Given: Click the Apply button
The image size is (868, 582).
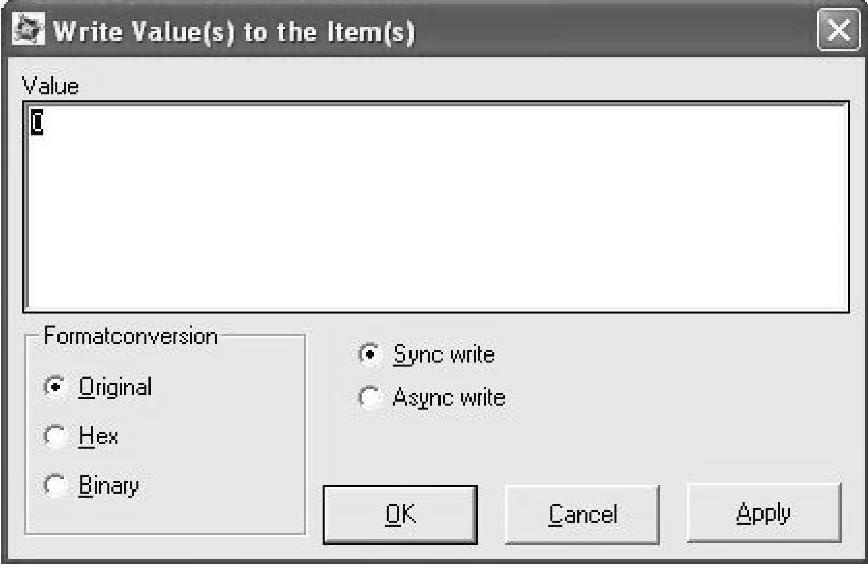Looking at the screenshot, I should 764,514.
